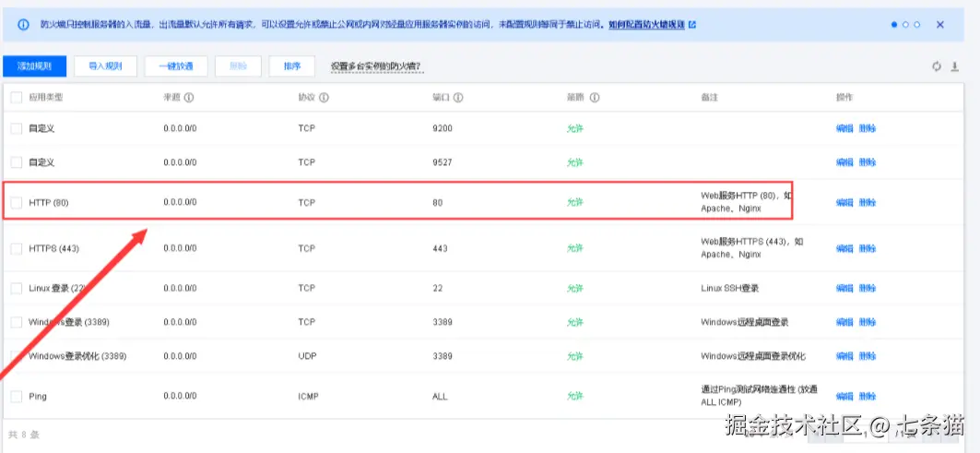Edit the Linux 登录 (22) rule

pyautogui.click(x=844, y=289)
